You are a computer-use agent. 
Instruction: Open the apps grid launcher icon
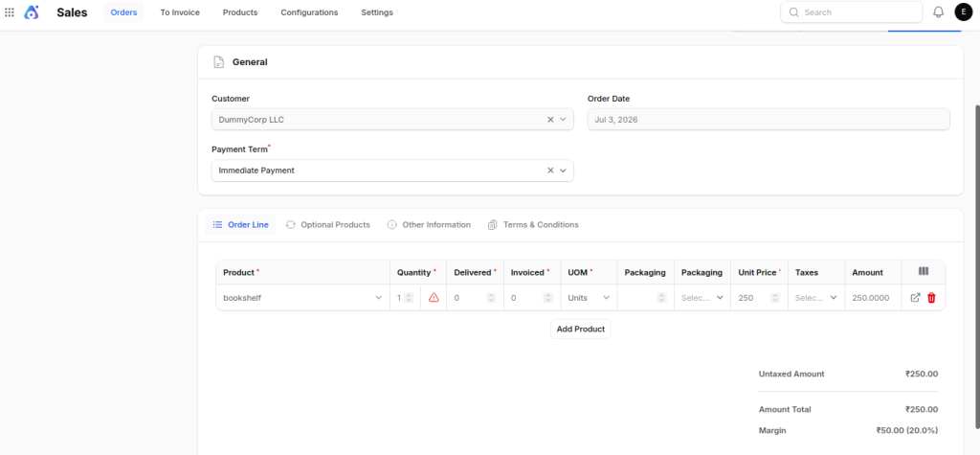coord(10,11)
